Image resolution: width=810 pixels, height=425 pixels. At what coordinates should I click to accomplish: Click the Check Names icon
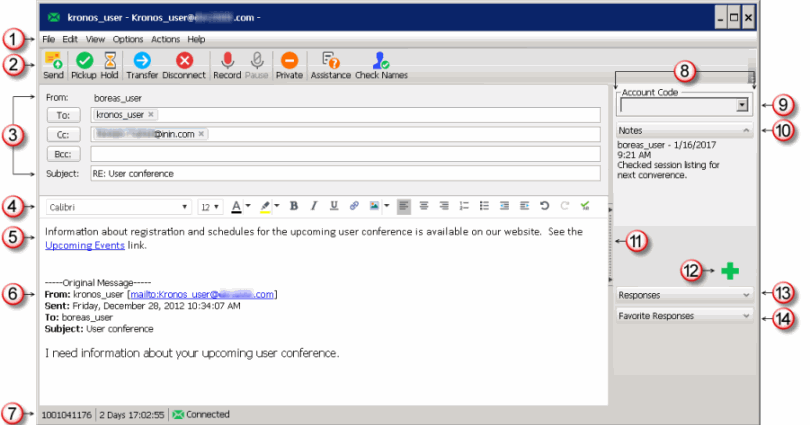[380, 62]
